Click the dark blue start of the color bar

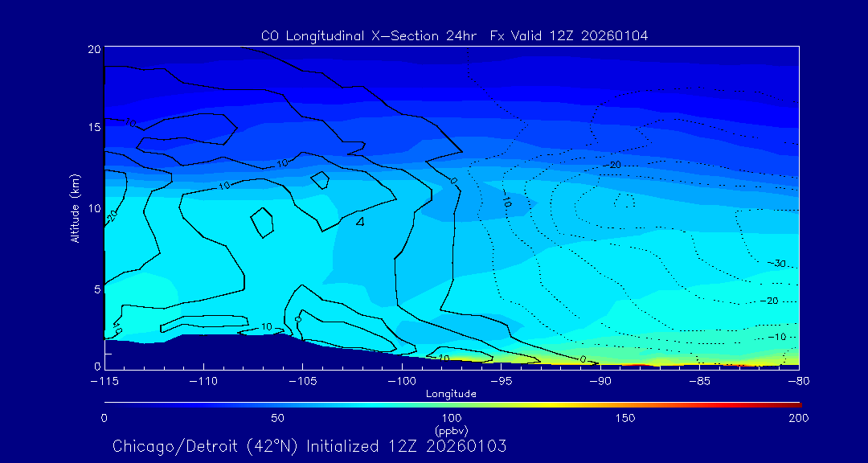click(108, 404)
